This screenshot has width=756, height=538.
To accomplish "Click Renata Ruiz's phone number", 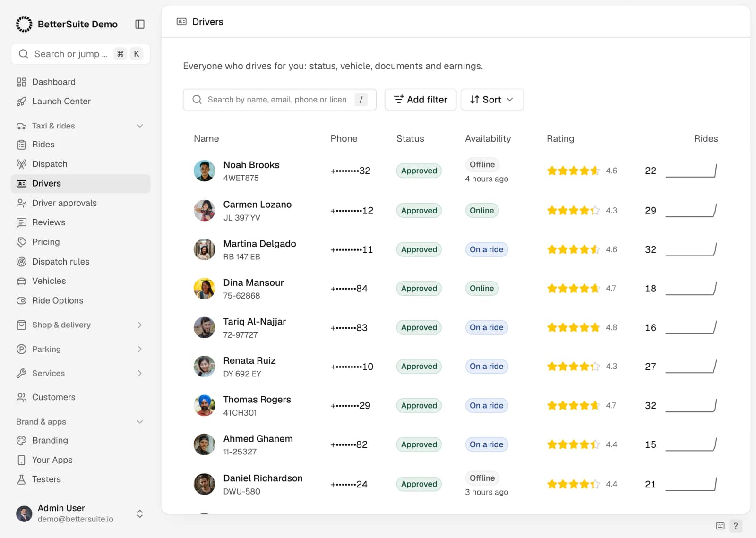I will [x=352, y=367].
